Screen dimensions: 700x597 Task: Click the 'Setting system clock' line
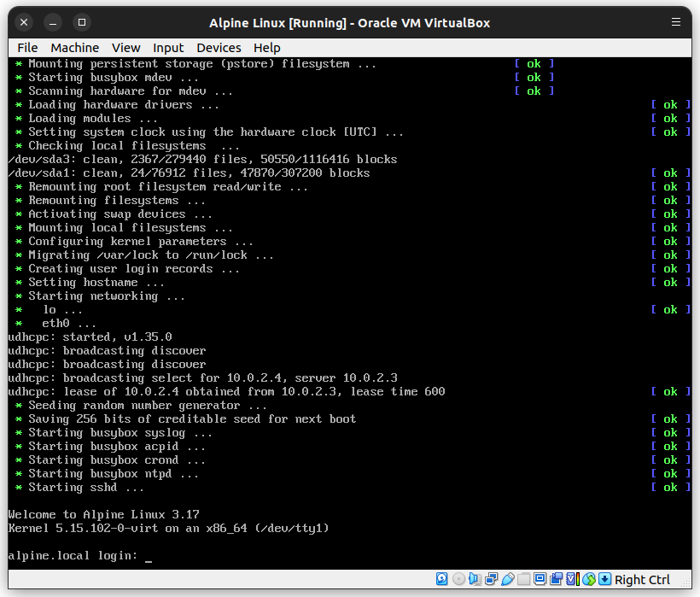pos(209,132)
